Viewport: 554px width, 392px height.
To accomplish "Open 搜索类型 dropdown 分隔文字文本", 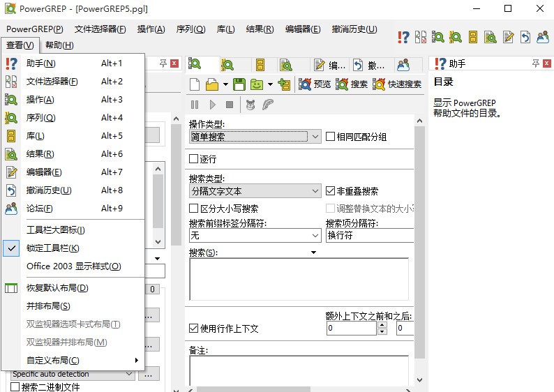I will tap(255, 191).
